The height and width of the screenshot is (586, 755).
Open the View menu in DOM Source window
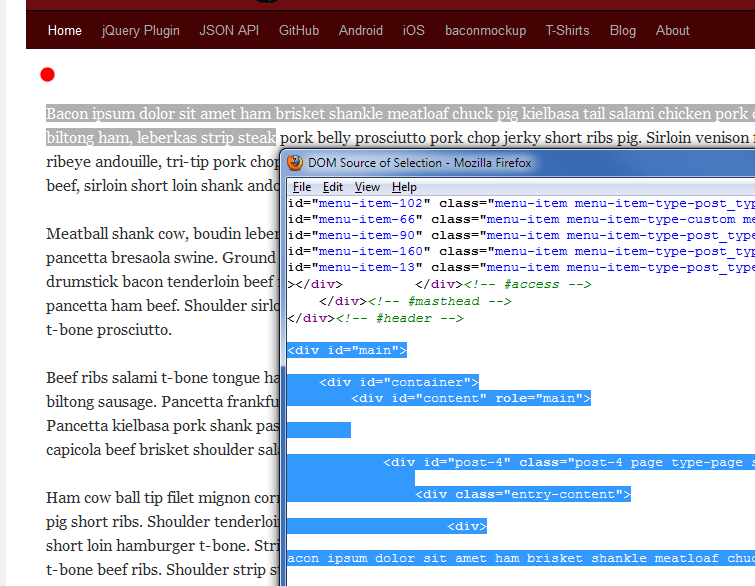point(367,187)
